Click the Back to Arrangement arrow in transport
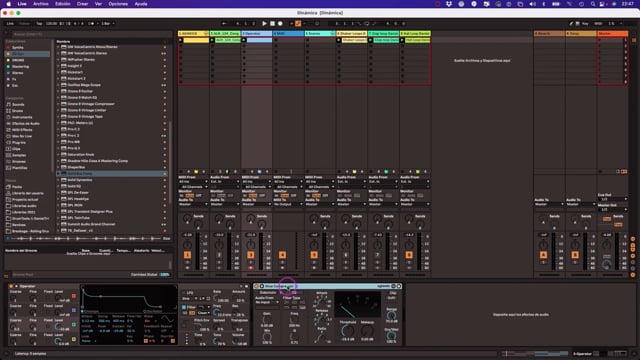 224,24
